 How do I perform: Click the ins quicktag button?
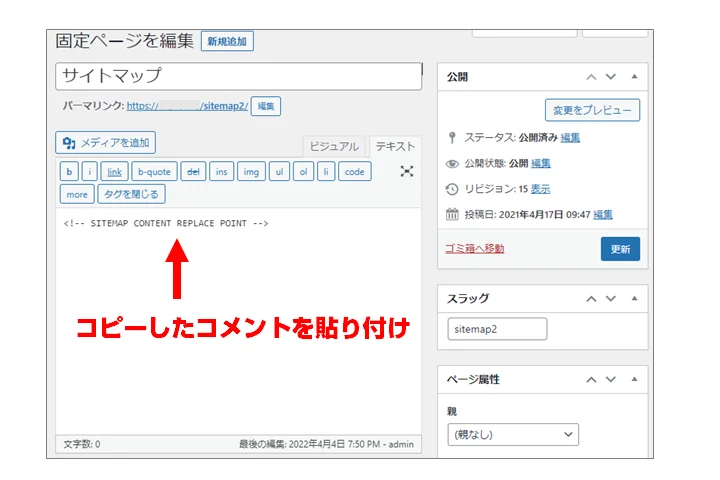[x=222, y=172]
